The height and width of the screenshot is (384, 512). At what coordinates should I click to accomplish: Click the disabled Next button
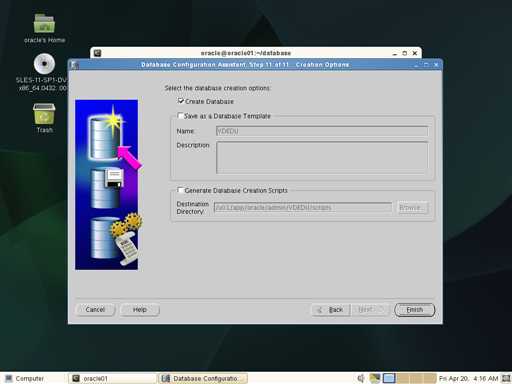(x=371, y=310)
